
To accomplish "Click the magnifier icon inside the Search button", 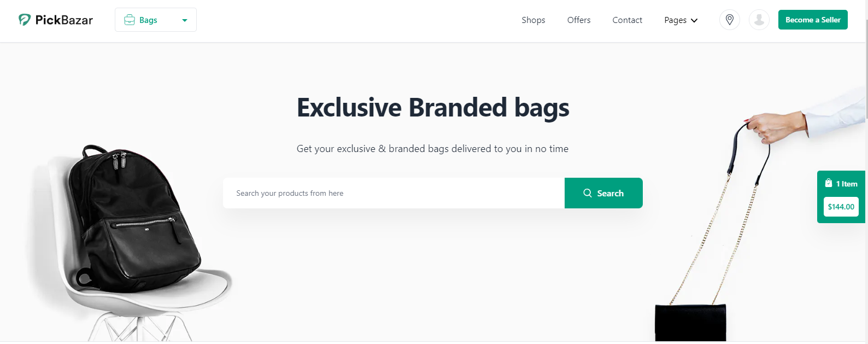I will pyautogui.click(x=587, y=193).
